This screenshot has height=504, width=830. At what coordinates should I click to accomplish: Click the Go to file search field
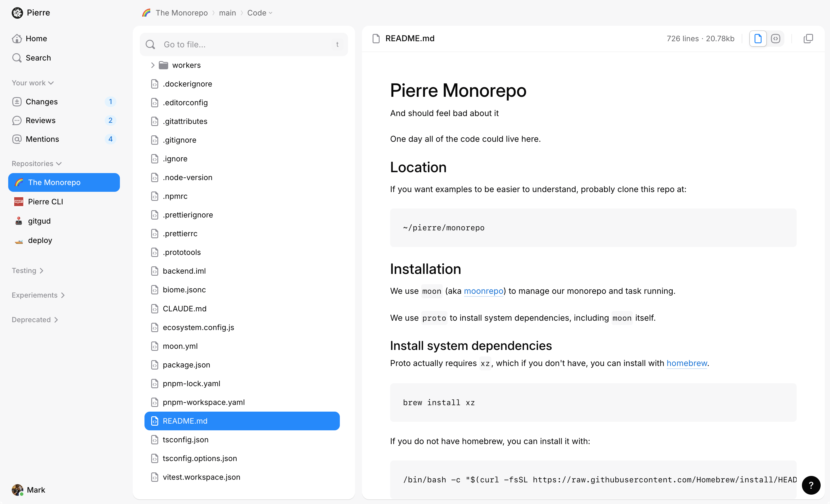(x=244, y=44)
